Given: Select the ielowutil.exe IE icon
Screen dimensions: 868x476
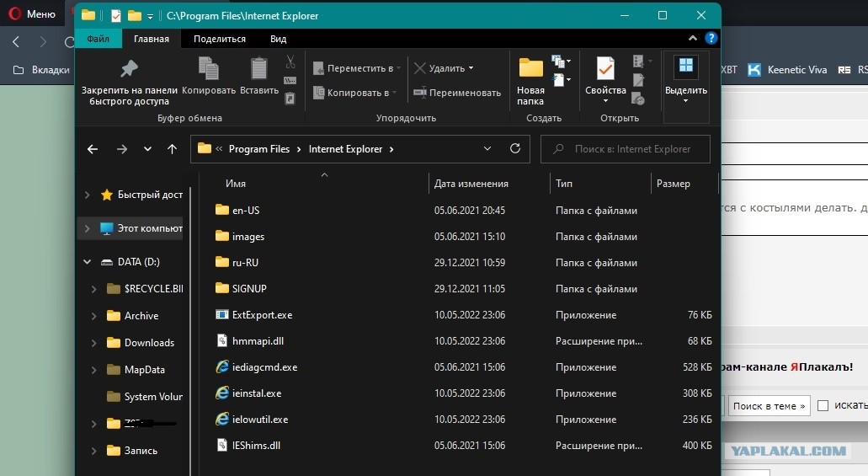Looking at the screenshot, I should pyautogui.click(x=222, y=419).
